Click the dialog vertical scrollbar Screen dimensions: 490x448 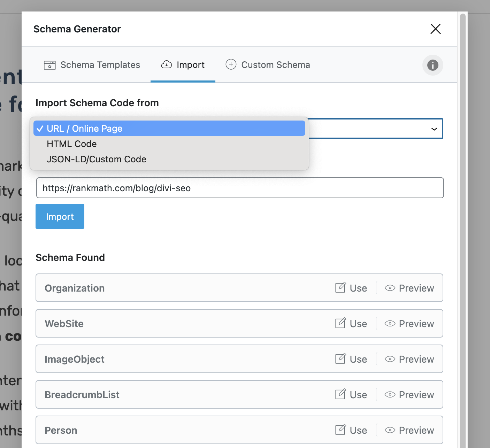point(463,230)
